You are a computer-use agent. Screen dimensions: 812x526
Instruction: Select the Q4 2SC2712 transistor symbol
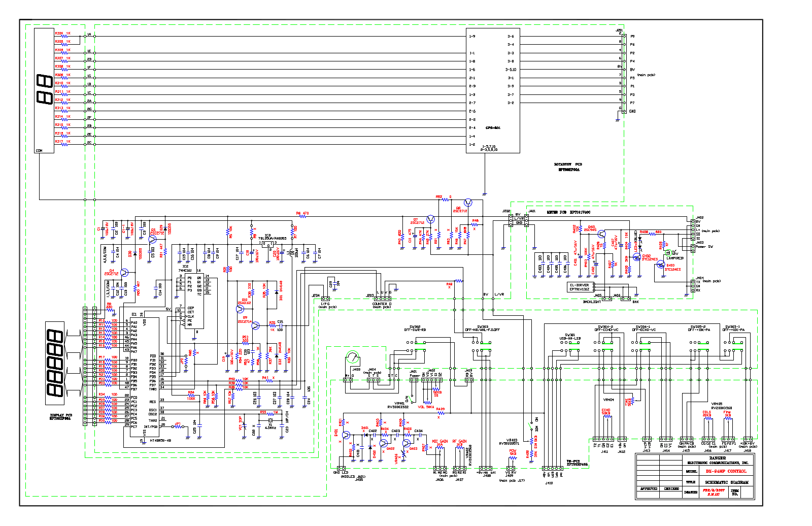pyautogui.click(x=124, y=273)
